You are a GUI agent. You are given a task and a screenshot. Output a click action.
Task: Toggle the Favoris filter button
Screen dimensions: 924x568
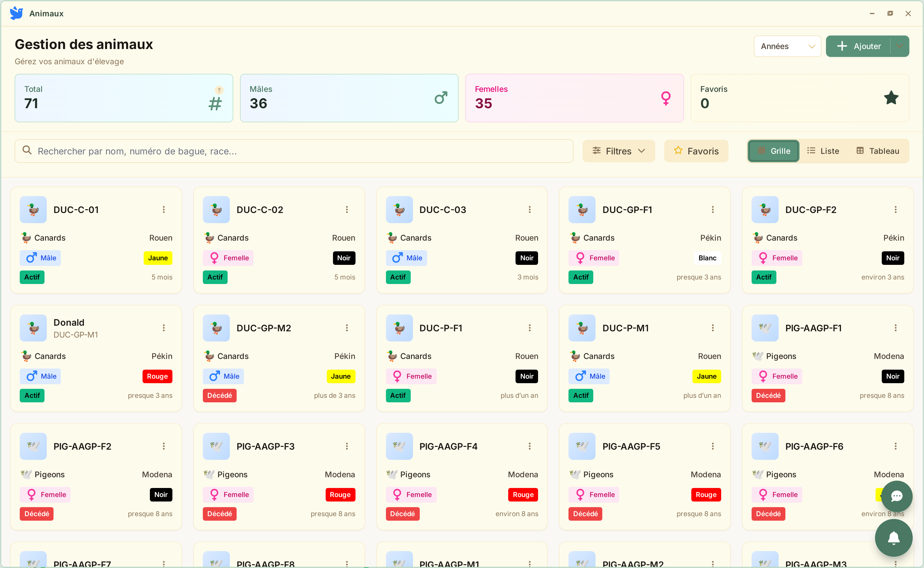pyautogui.click(x=696, y=151)
